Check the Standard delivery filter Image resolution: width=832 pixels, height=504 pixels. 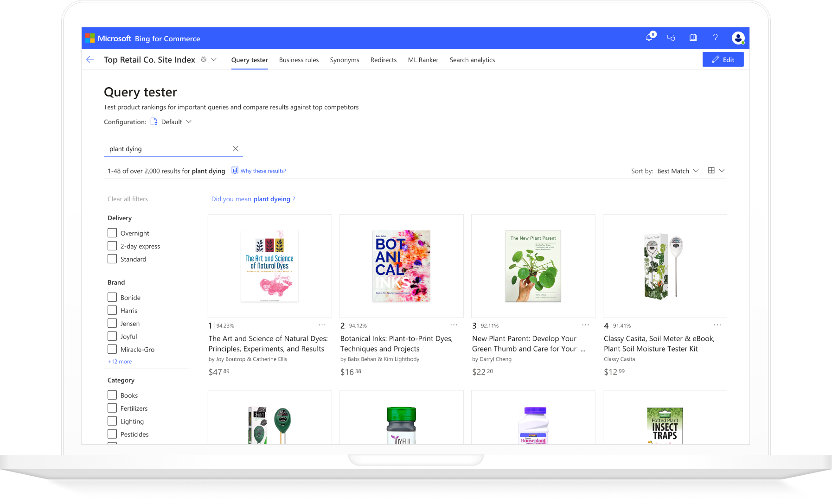[x=112, y=259]
